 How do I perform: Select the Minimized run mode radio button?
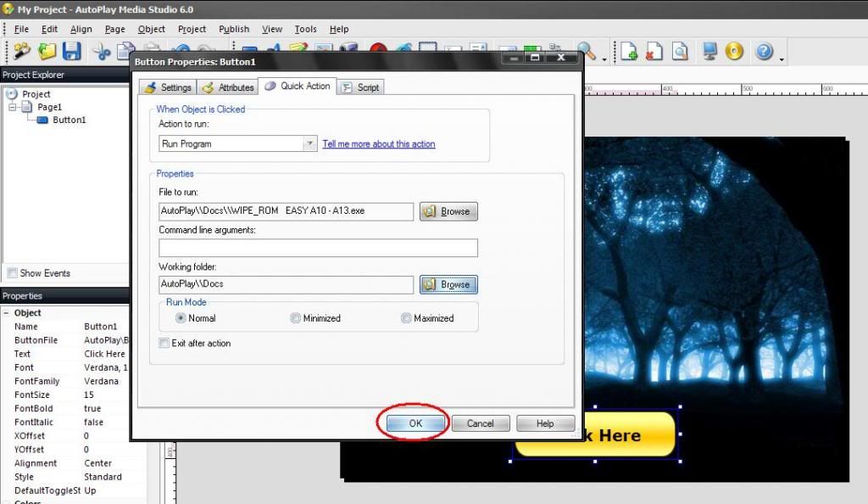(295, 318)
